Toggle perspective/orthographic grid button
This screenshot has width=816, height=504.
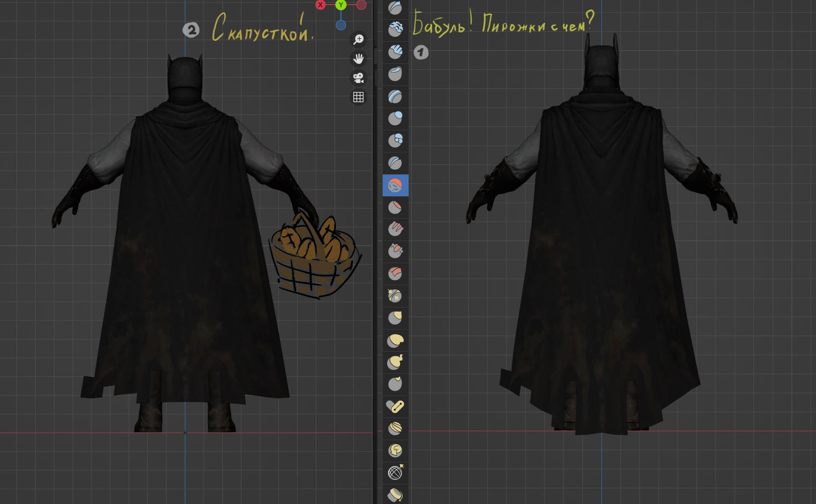[x=358, y=97]
